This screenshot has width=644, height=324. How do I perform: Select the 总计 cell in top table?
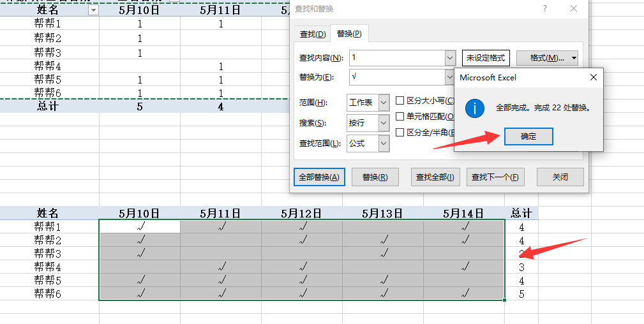click(x=48, y=107)
